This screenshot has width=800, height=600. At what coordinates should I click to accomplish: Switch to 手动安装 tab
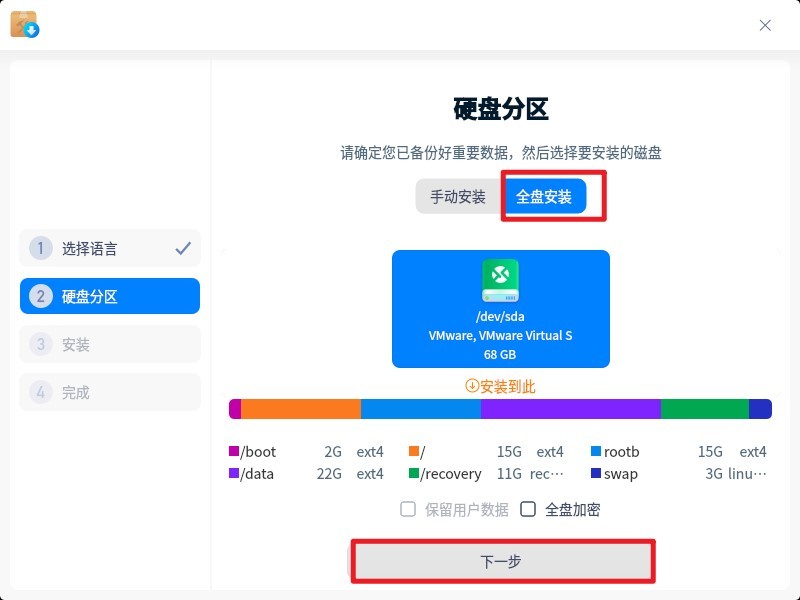pos(458,196)
